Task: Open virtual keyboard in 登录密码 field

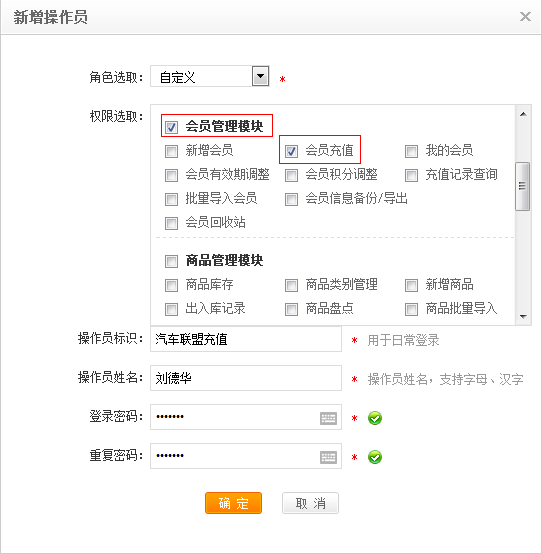Action: pyautogui.click(x=328, y=418)
